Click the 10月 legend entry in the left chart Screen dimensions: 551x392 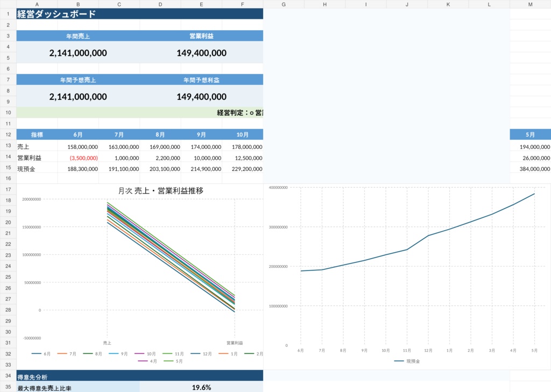tap(145, 354)
